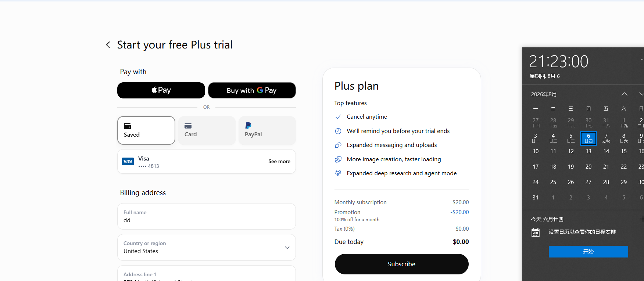This screenshot has width=644, height=281.
Task: Click the Cancel anytime checkmark icon
Action: pos(338,117)
